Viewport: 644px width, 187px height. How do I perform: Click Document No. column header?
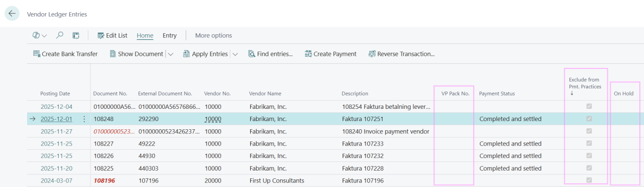tap(110, 93)
